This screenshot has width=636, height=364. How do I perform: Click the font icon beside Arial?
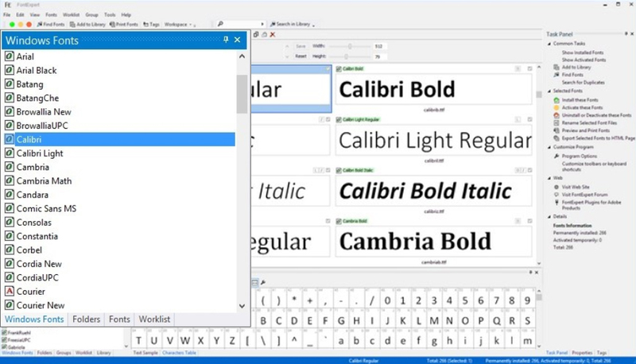(9, 56)
